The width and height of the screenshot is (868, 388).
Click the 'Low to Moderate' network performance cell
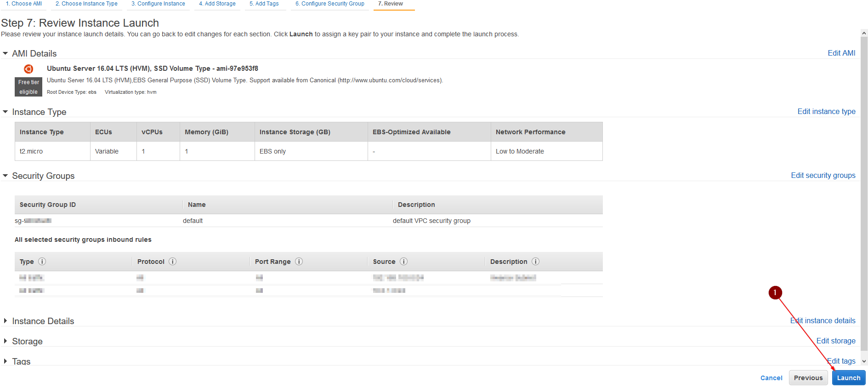pos(546,151)
